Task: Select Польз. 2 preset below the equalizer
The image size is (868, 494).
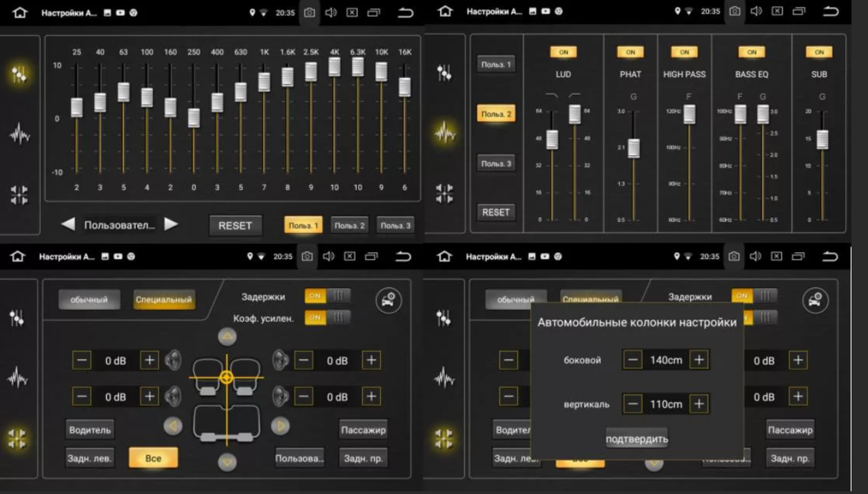Action: tap(349, 225)
